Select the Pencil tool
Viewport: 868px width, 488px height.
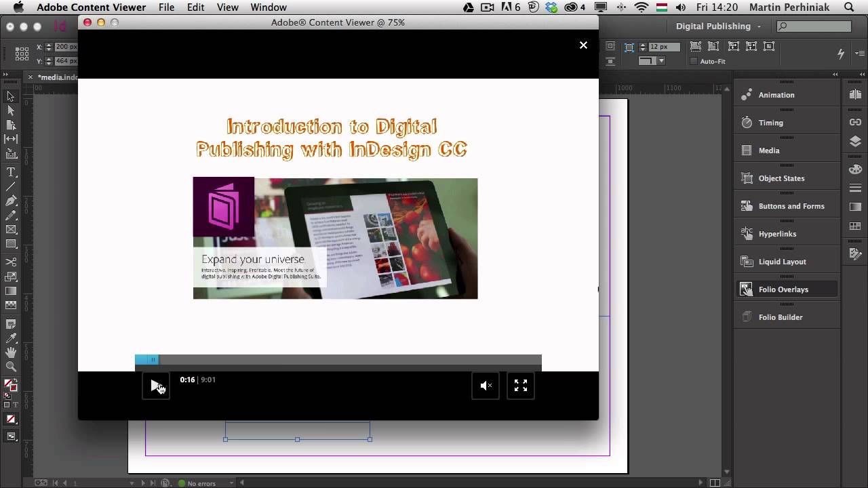pos(11,215)
